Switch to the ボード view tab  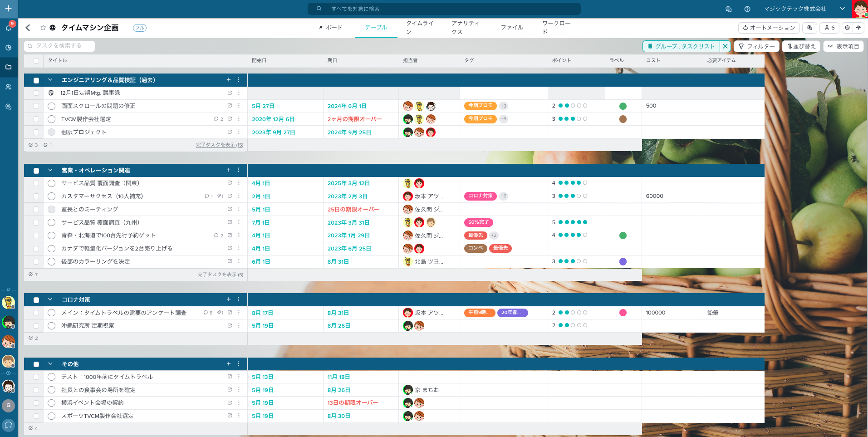tap(331, 28)
